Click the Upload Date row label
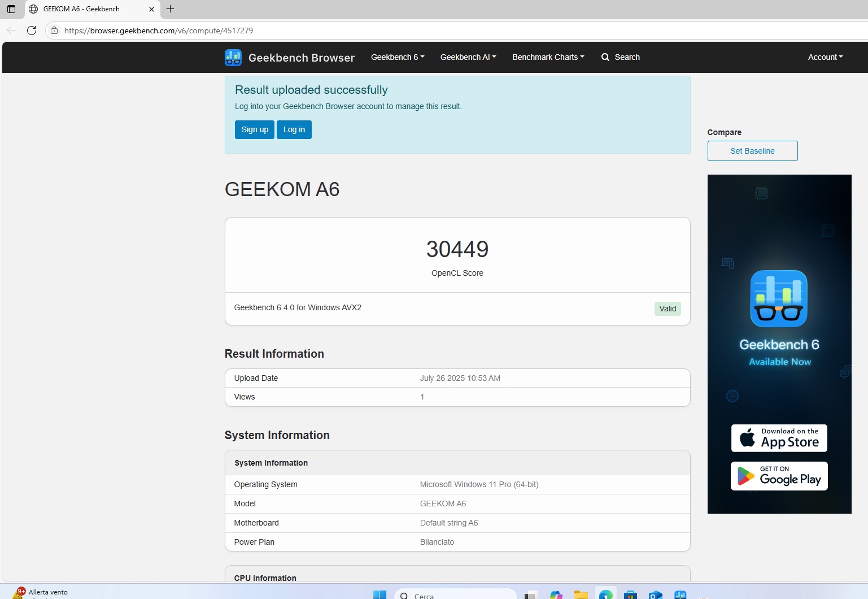This screenshot has width=868, height=599. (256, 378)
